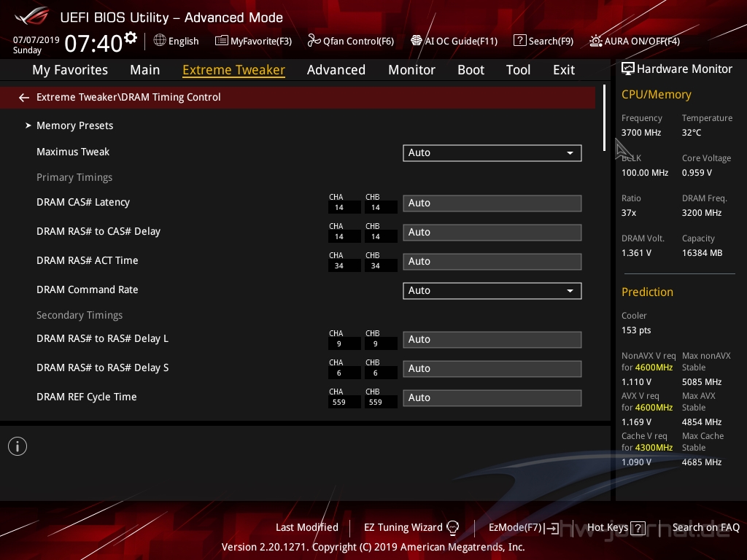Click the EzMode exit arrow icon
The image size is (747, 560).
pyautogui.click(x=552, y=528)
